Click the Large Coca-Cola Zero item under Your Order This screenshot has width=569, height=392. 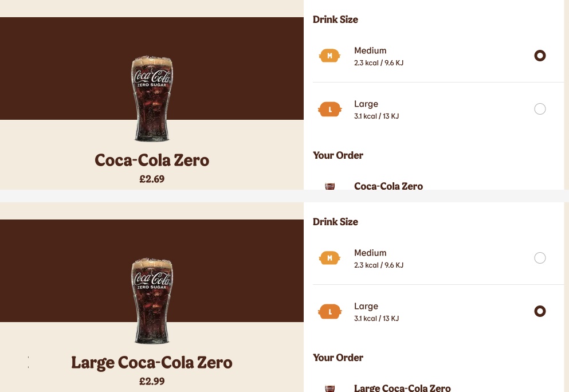(402, 388)
